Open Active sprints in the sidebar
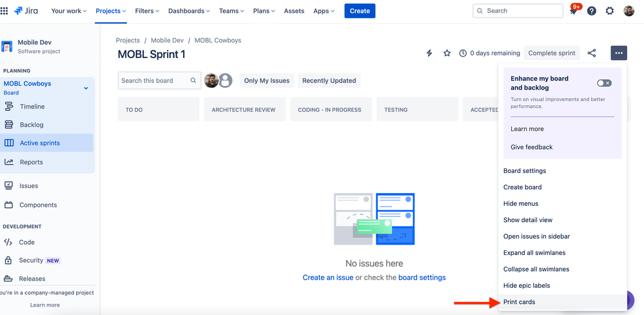 [47, 143]
